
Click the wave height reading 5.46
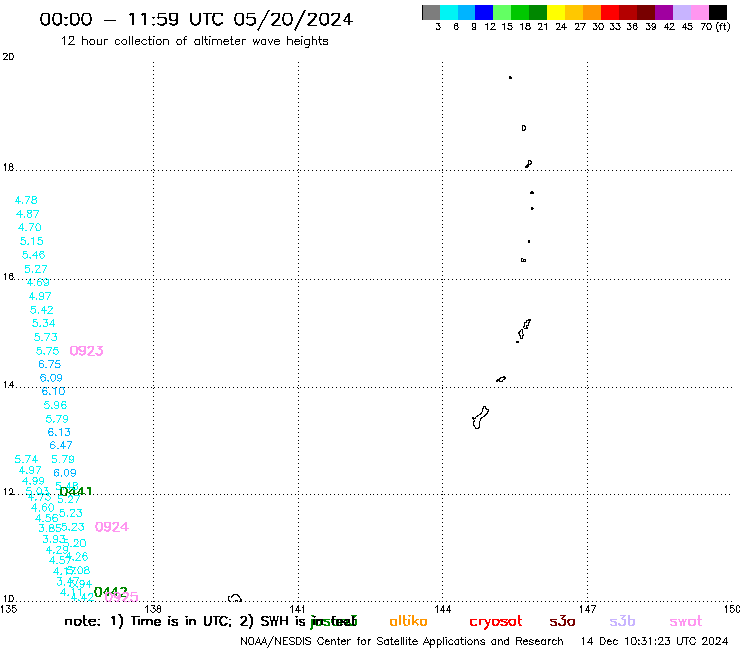coord(34,255)
